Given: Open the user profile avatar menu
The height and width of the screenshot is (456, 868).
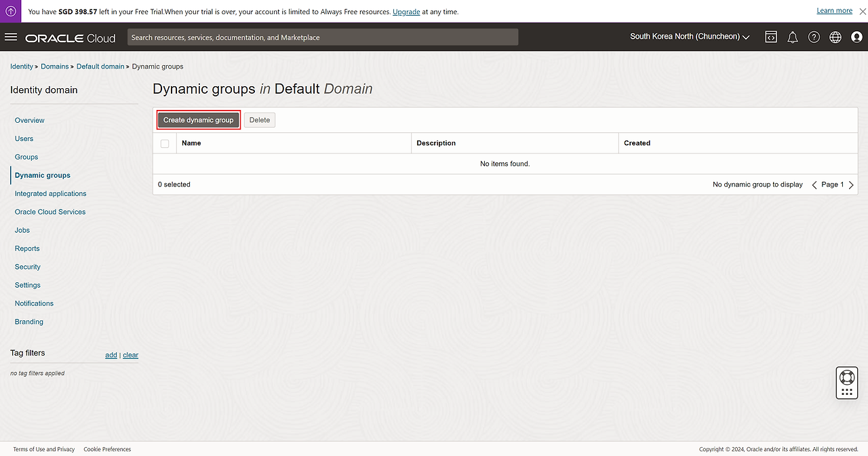Looking at the screenshot, I should tap(856, 37).
